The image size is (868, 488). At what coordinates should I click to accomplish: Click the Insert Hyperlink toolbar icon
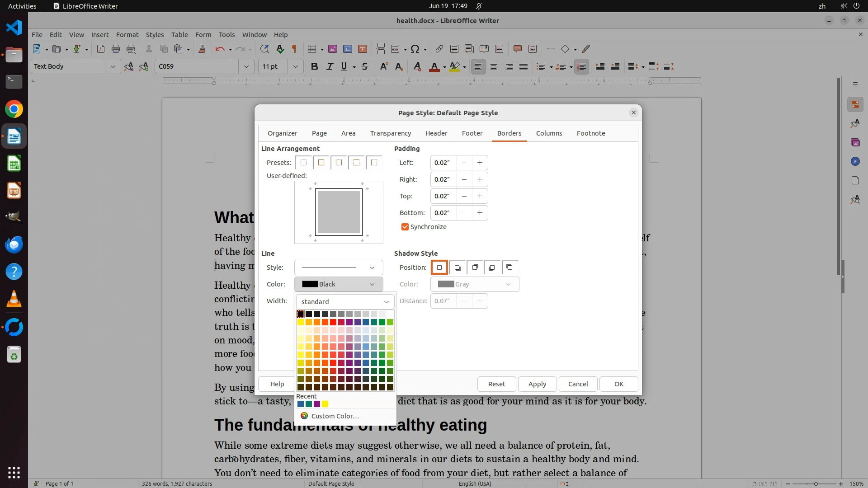coord(439,49)
